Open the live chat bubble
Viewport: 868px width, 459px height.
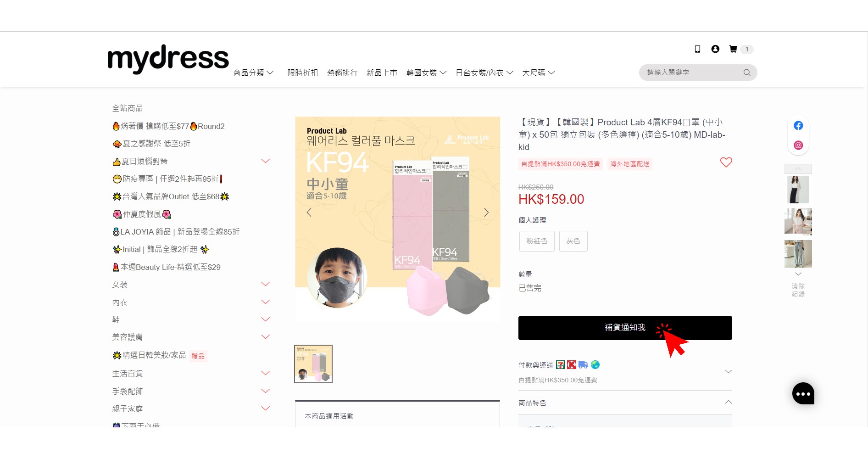pos(803,393)
